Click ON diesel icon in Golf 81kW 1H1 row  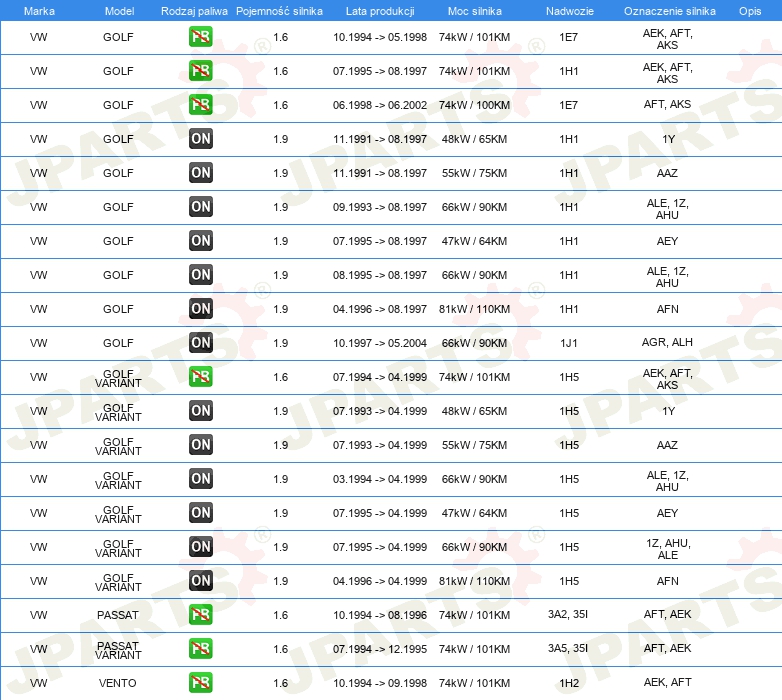tap(200, 309)
